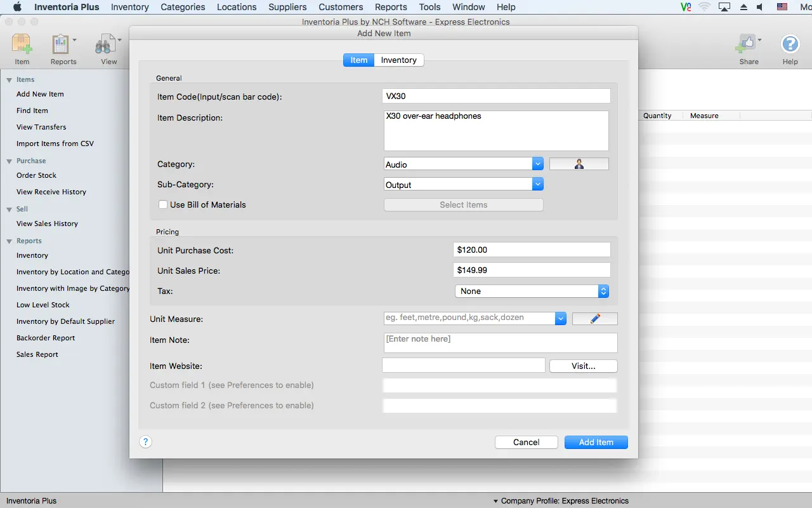This screenshot has width=812, height=508.
Task: Click the category manager person icon button
Action: (x=579, y=164)
